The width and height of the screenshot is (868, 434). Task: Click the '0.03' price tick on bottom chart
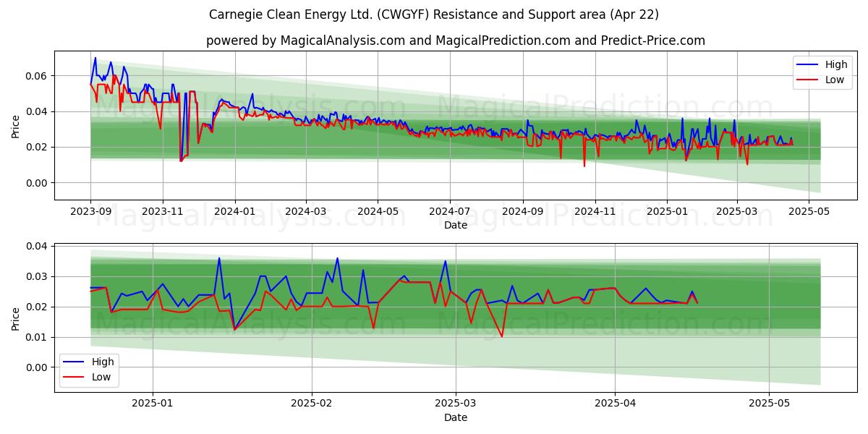click(x=36, y=276)
